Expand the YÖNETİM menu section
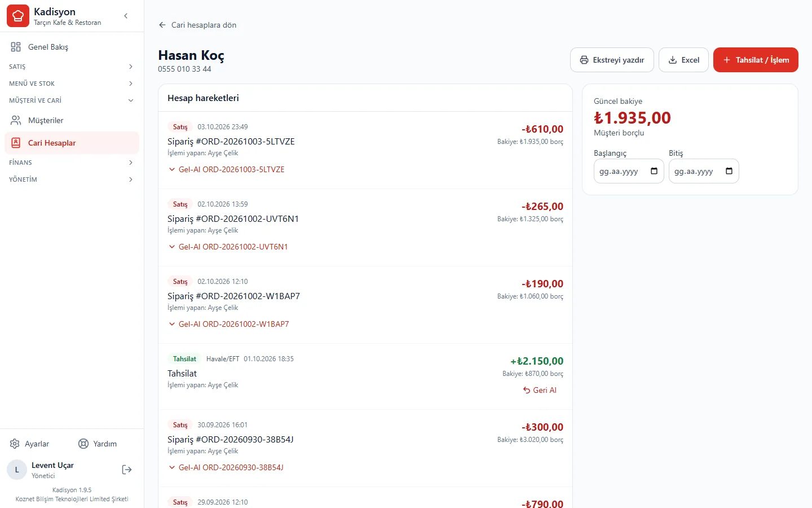 (x=72, y=179)
